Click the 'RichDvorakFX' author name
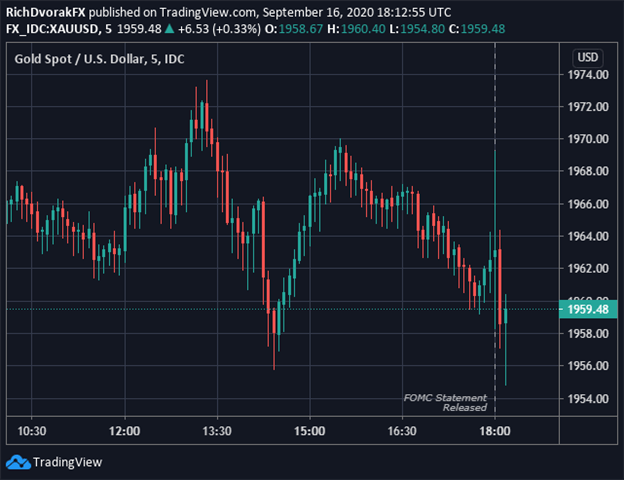 coord(45,12)
